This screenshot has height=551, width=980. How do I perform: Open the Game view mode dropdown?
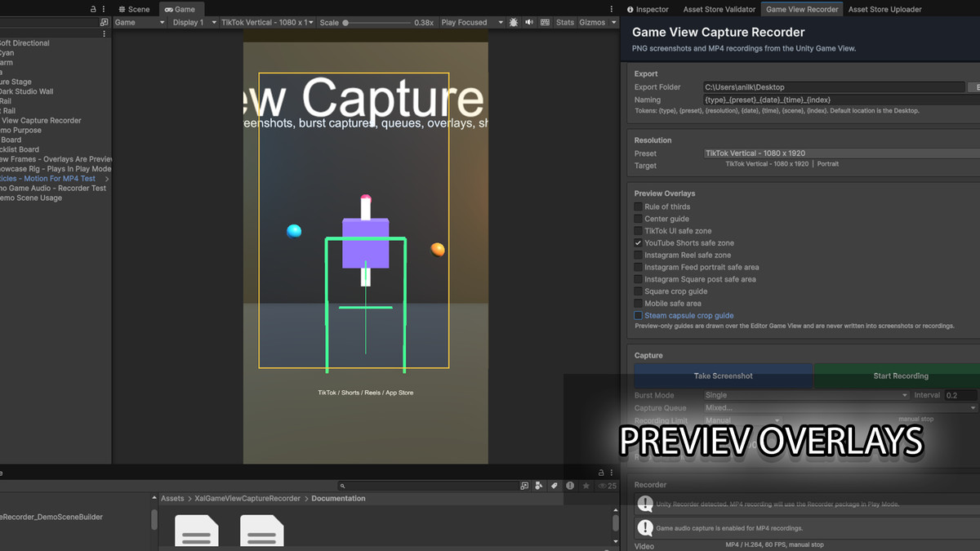139,23
